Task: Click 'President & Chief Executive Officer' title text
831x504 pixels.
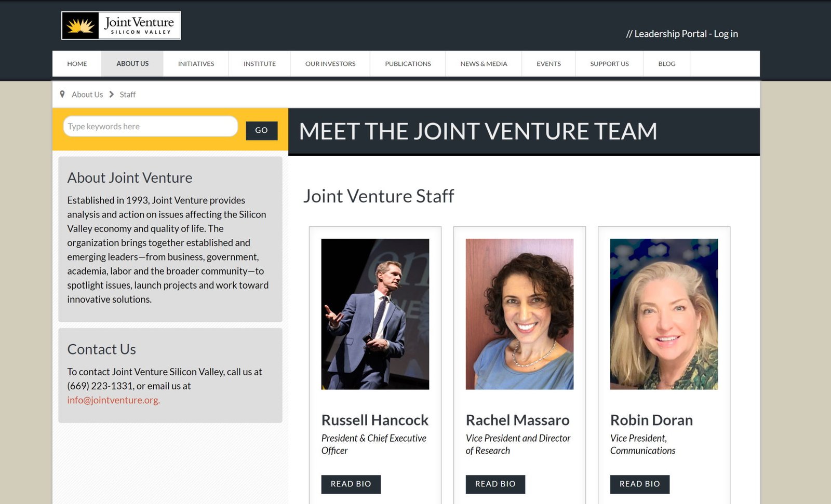Action: click(x=374, y=444)
